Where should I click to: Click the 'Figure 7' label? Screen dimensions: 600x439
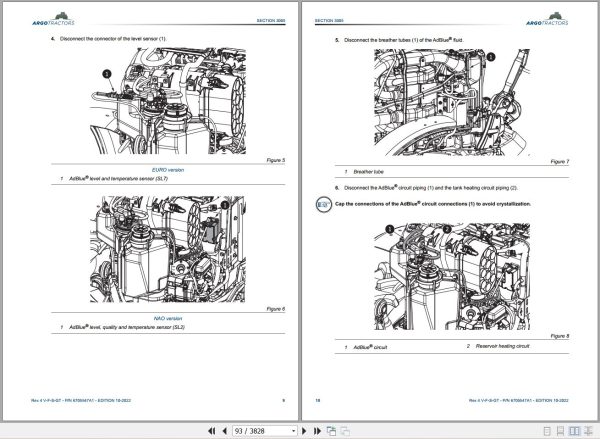pos(560,162)
